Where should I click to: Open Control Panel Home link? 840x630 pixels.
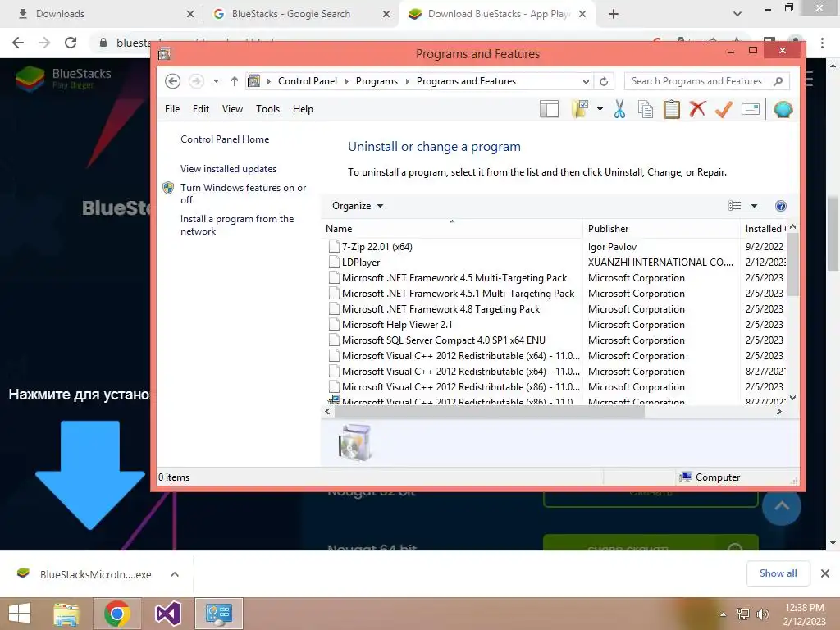coord(225,139)
